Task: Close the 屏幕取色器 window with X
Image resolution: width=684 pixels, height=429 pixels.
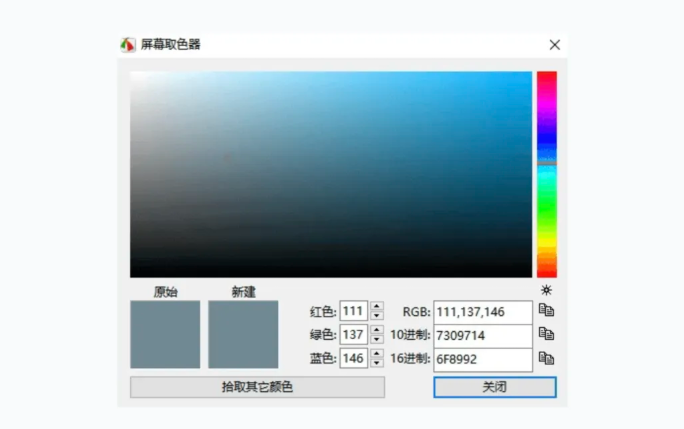Action: point(554,45)
